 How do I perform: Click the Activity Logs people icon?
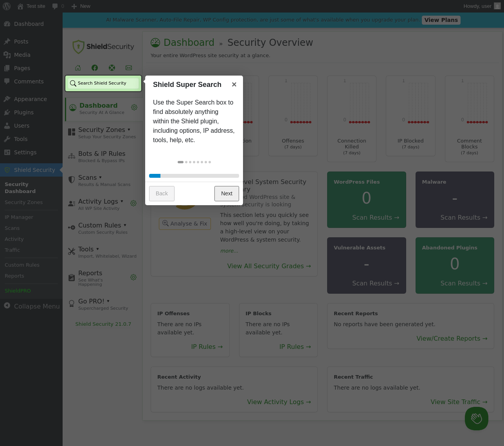click(72, 204)
